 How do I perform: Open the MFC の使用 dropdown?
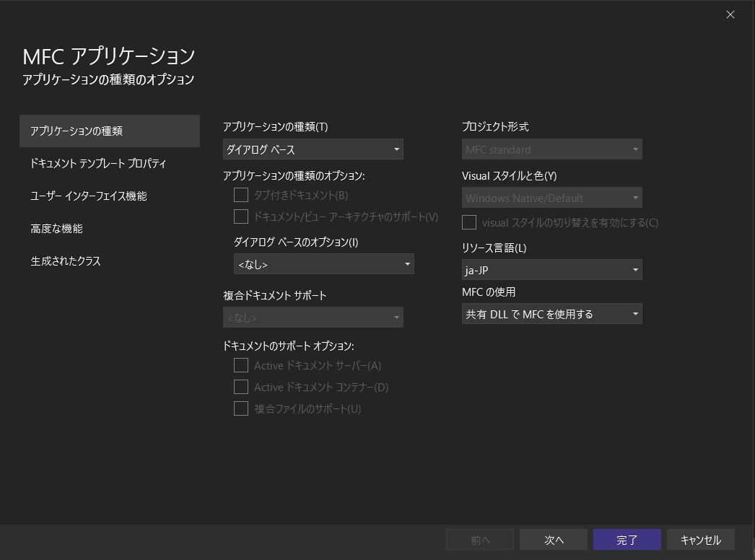click(551, 314)
